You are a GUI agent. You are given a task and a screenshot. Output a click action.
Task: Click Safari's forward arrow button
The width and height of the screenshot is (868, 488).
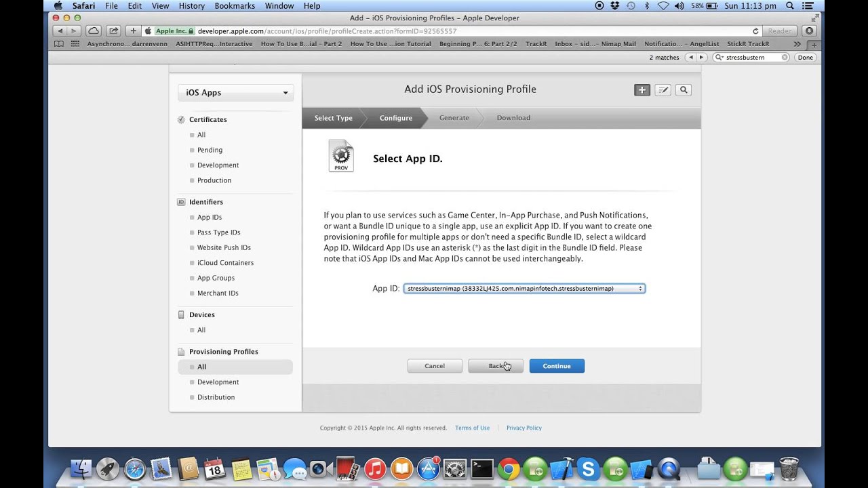(75, 31)
